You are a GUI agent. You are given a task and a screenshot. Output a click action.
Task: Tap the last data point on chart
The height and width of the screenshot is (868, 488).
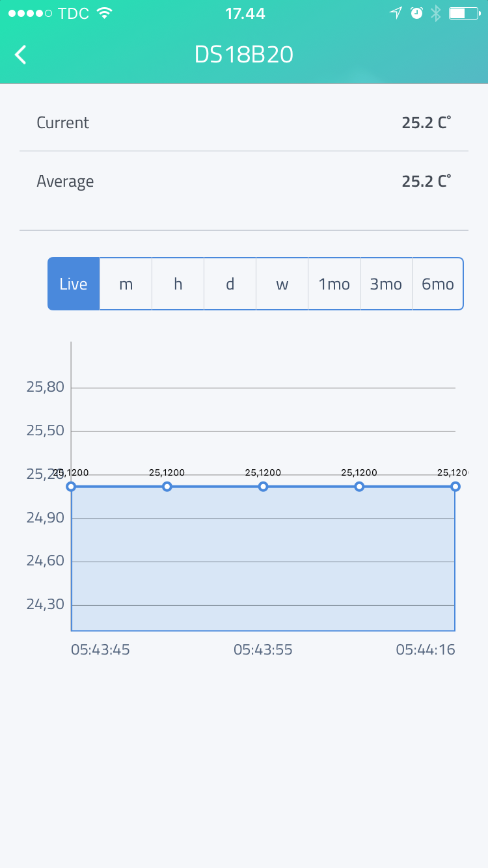tap(455, 487)
